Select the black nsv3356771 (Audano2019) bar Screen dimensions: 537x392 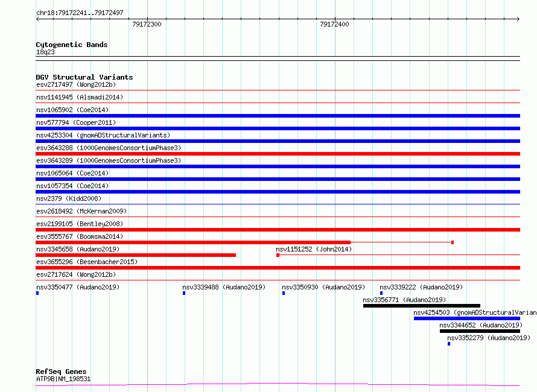click(x=422, y=306)
